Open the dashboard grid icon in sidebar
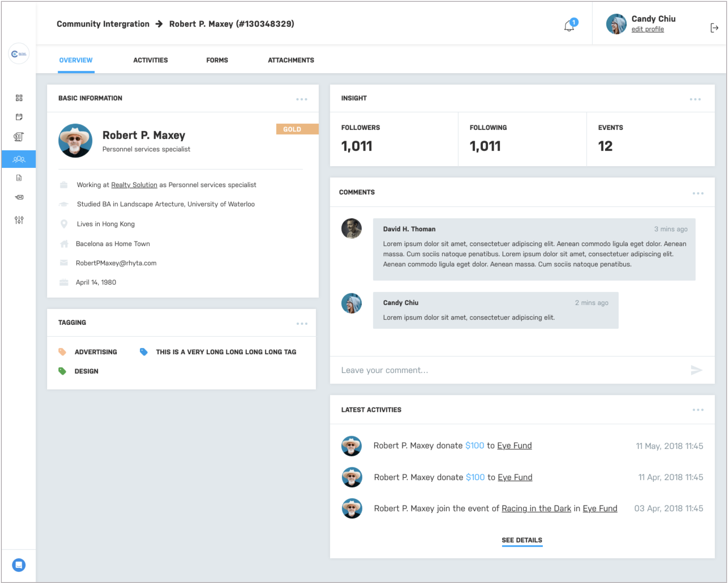Image resolution: width=728 pixels, height=583 pixels. [19, 98]
